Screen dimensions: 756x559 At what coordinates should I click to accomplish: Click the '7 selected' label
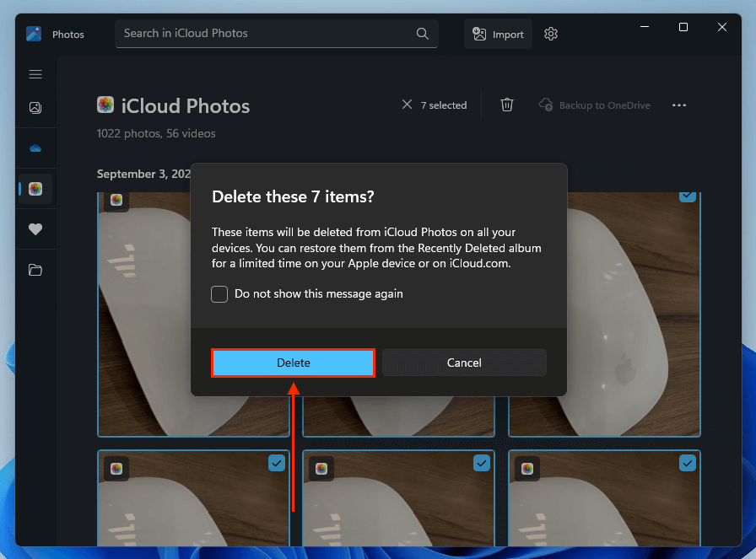click(x=444, y=105)
